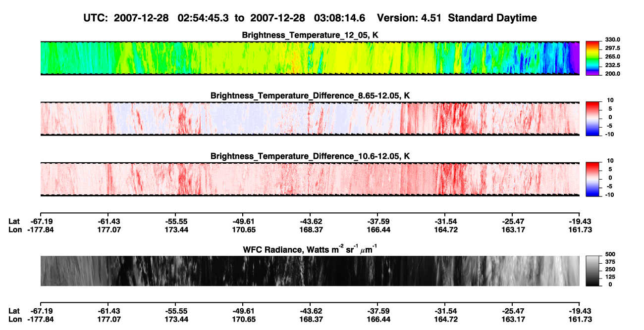
Task: Click longitude 164.72 on the bottom axis
Action: pos(445,319)
